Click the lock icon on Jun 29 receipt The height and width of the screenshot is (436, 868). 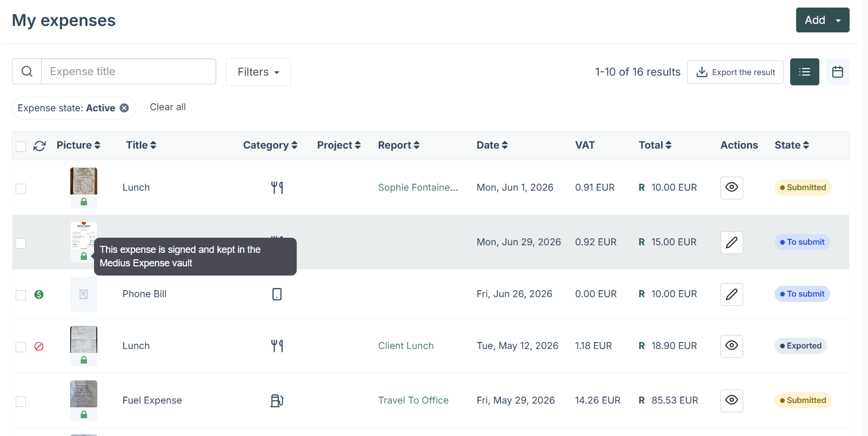[x=84, y=256]
